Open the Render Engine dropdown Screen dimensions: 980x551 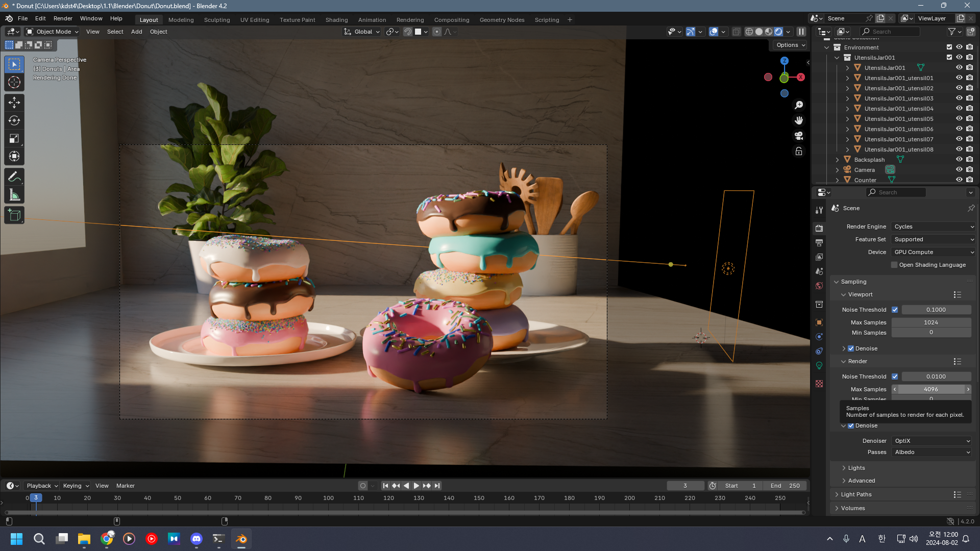[x=934, y=227]
